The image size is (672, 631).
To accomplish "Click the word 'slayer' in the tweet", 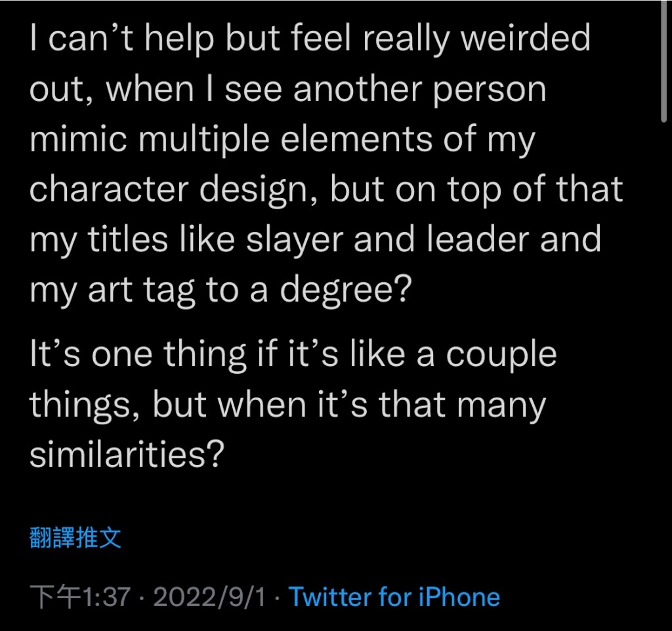I will click(295, 241).
